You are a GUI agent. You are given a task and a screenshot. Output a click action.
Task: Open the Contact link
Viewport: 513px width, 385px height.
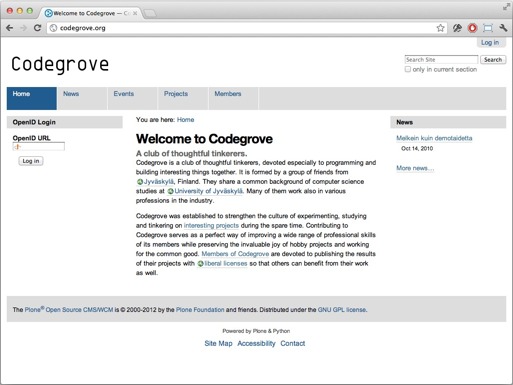293,343
